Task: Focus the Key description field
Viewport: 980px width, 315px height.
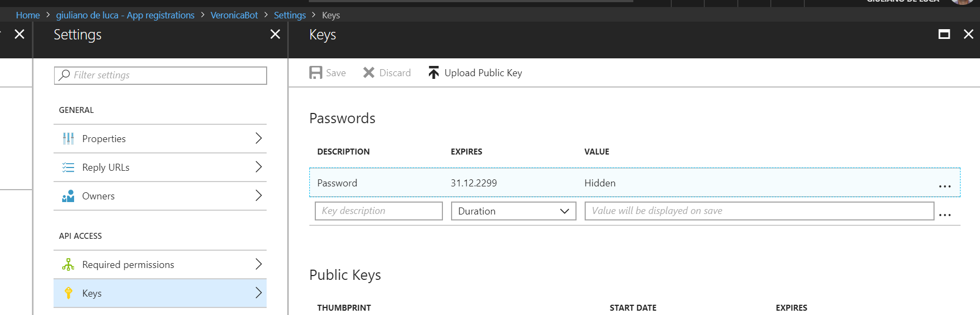Action: point(379,211)
